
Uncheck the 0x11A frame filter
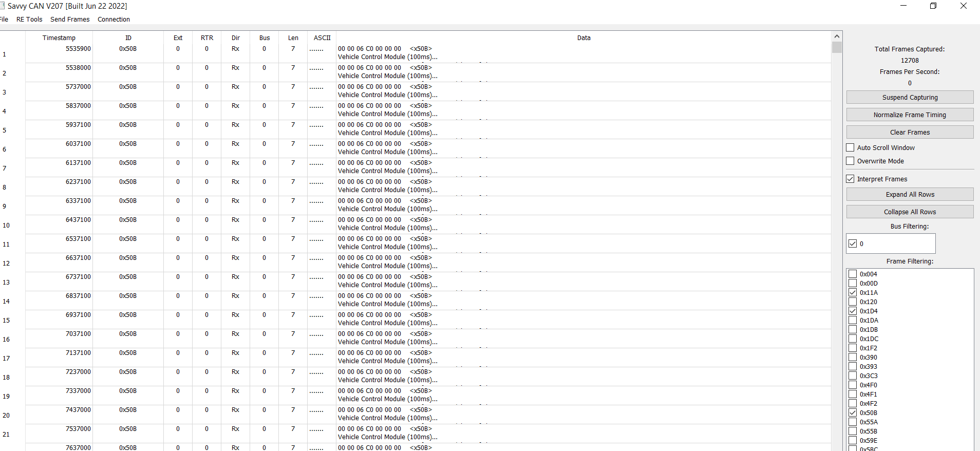(853, 293)
